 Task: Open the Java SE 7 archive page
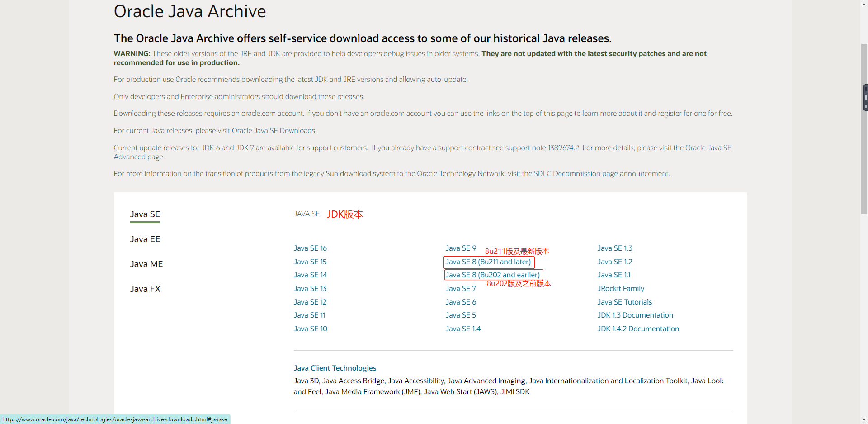point(460,288)
